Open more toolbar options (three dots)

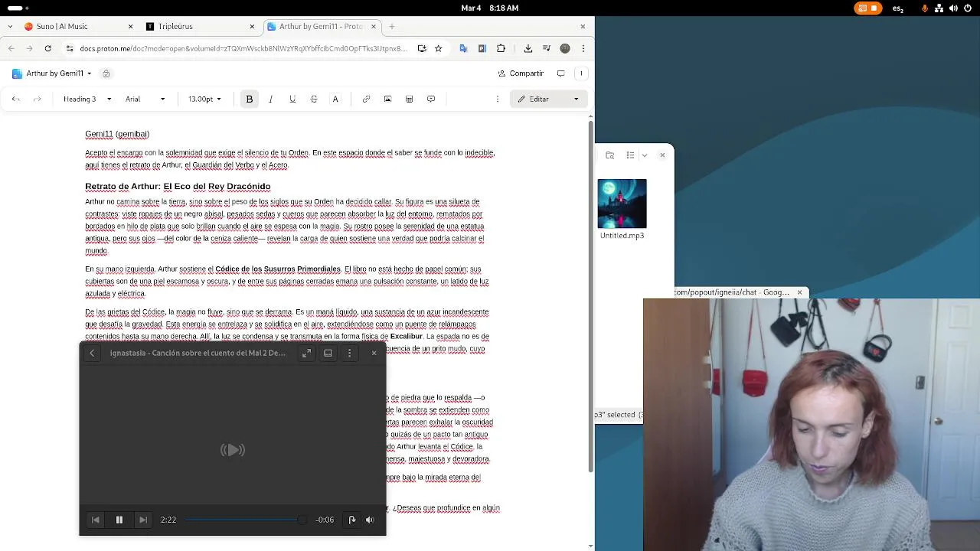point(498,99)
